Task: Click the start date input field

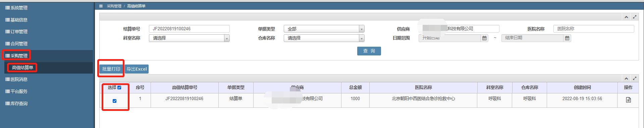Action: pyautogui.click(x=449, y=38)
